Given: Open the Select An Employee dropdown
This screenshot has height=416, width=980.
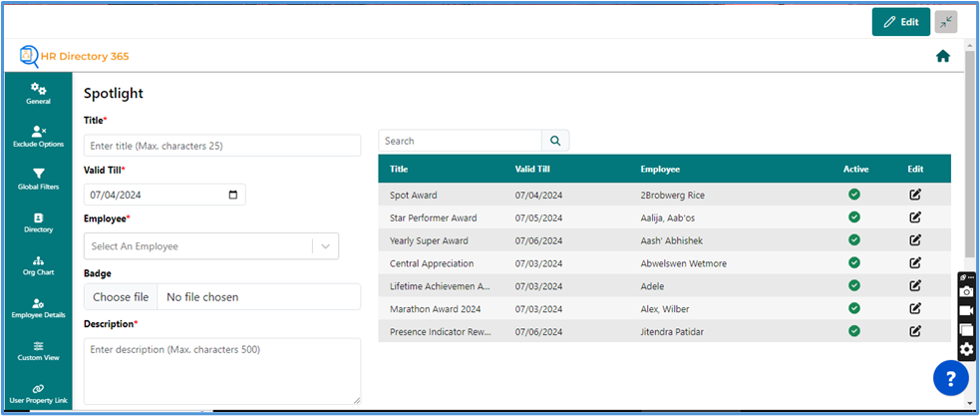Looking at the screenshot, I should (199, 246).
